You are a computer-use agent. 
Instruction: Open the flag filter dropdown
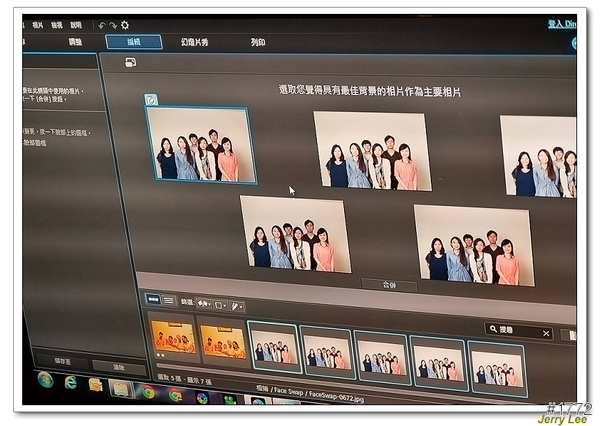pyautogui.click(x=202, y=303)
